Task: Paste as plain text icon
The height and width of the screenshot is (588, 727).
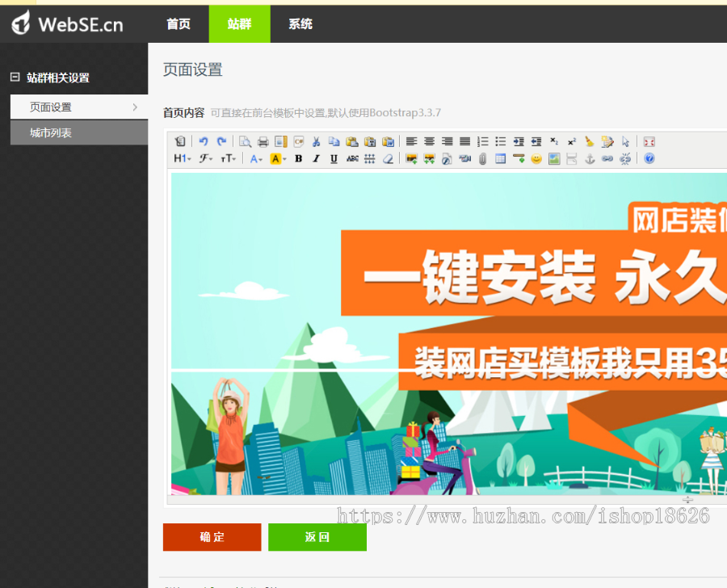Action: [370, 141]
